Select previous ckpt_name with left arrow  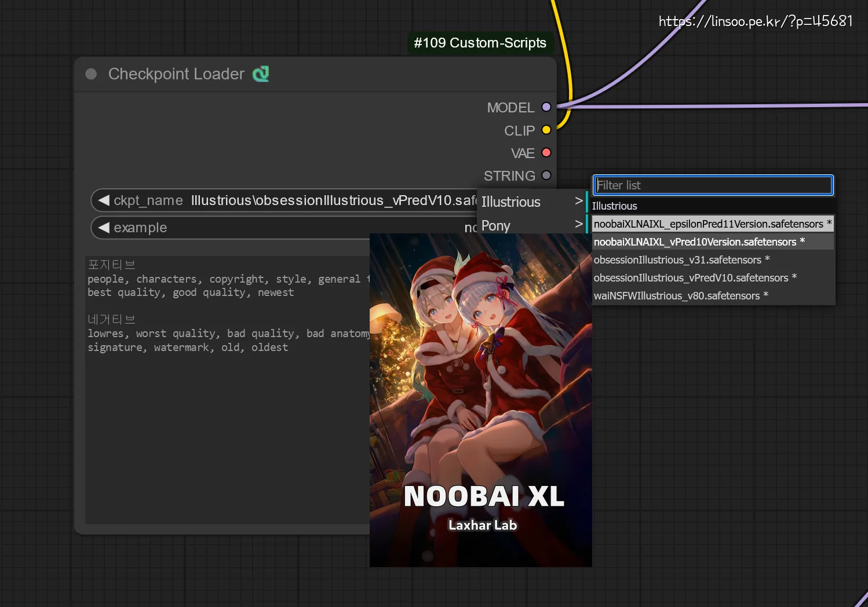[104, 200]
